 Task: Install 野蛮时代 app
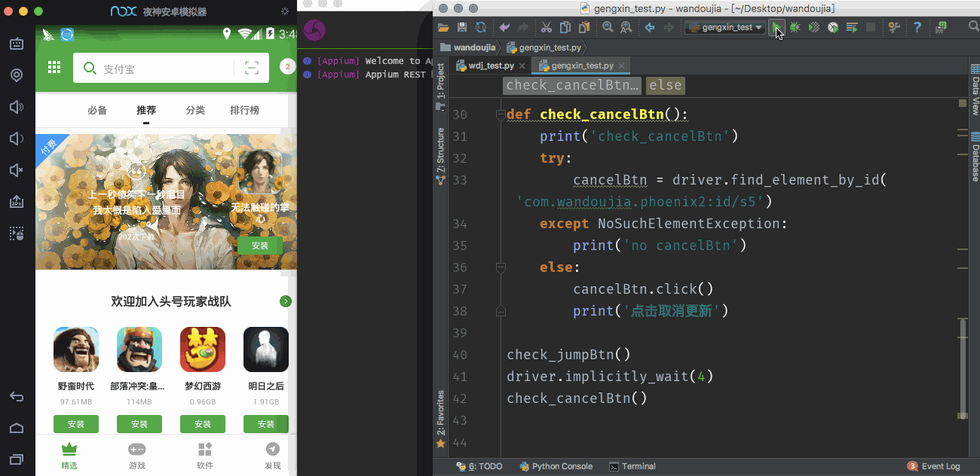click(x=76, y=424)
